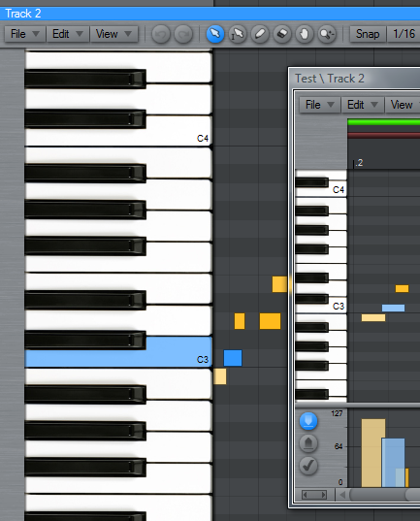Open the File dropdown in main toolbar

click(25, 34)
